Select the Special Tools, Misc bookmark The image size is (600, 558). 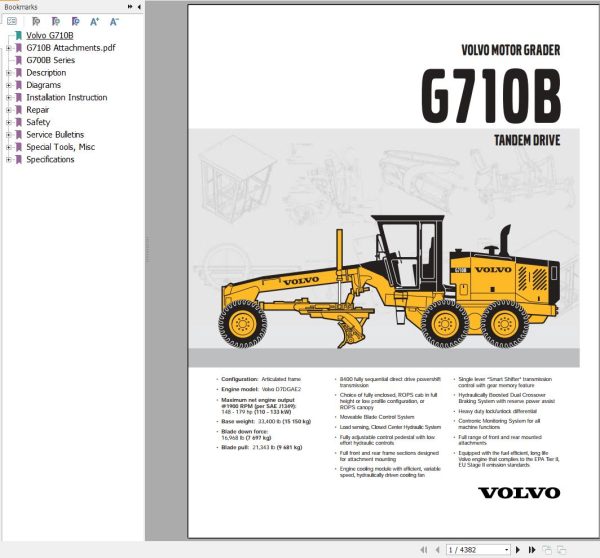[60, 147]
